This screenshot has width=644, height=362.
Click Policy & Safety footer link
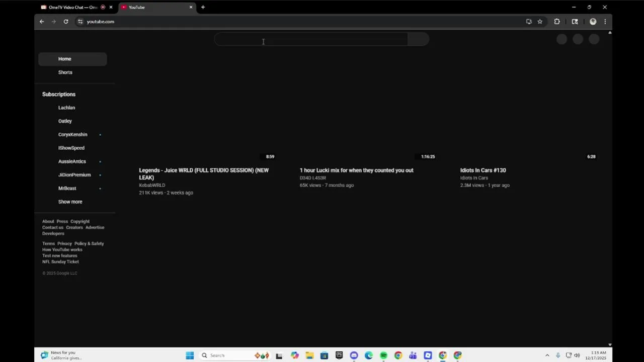pyautogui.click(x=89, y=243)
